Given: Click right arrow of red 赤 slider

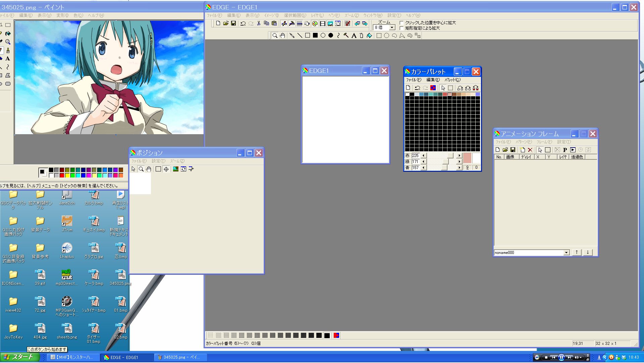Looking at the screenshot, I should 459,155.
